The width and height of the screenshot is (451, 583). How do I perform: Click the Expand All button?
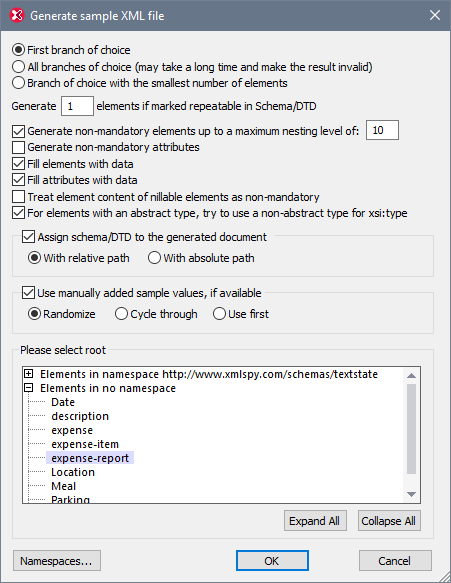315,521
